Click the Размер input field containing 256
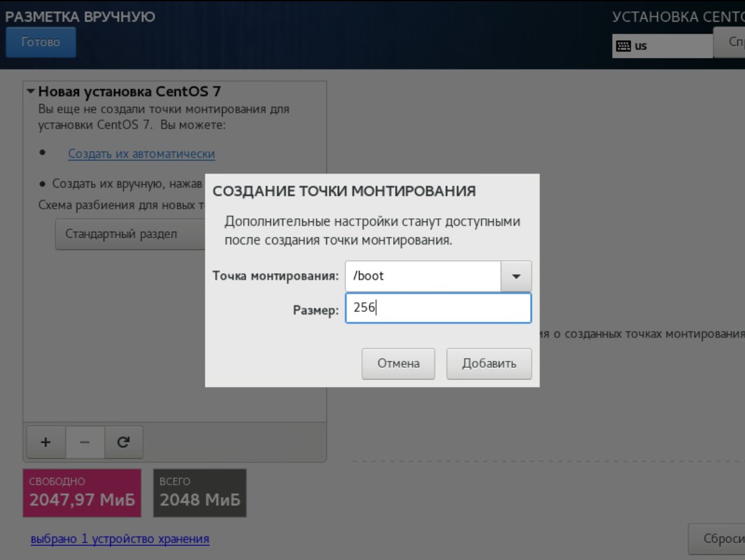 click(x=438, y=308)
